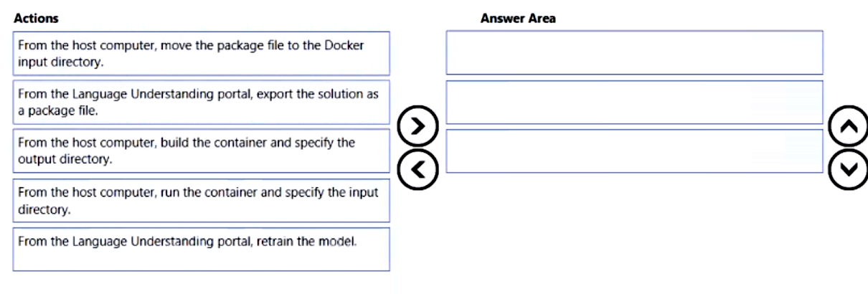This screenshot has width=868, height=294.
Task: Select 'export the solution as a package file' action
Action: pos(201,103)
